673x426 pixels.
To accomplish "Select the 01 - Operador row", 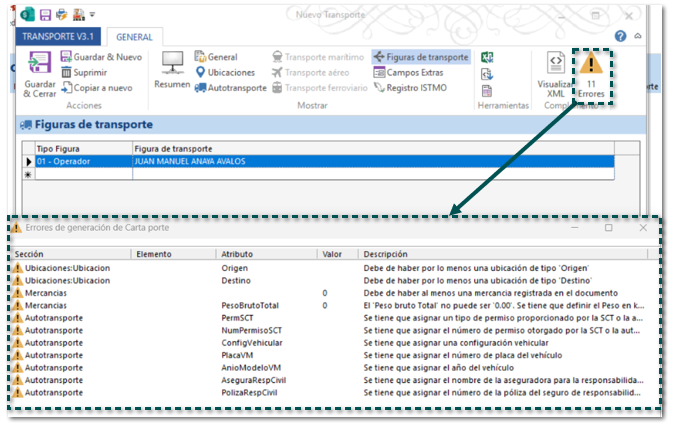I will 80,160.
